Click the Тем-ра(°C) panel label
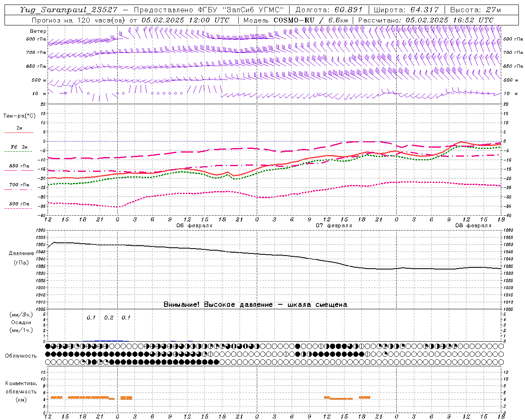Image resolution: width=525 pixels, height=420 pixels. 19,116
